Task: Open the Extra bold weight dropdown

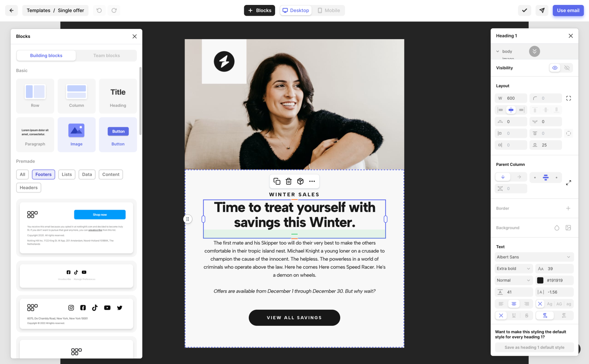Action: (x=514, y=269)
